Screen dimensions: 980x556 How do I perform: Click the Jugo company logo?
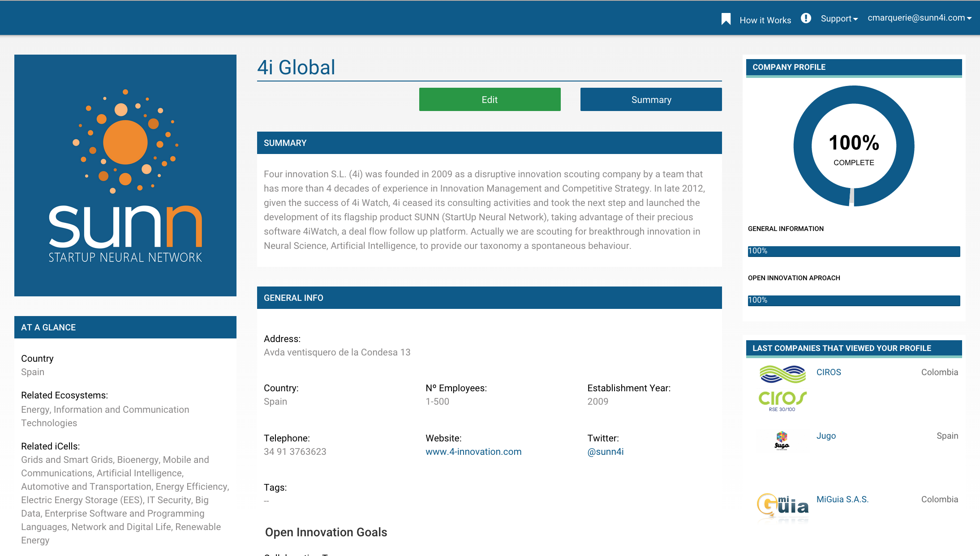782,440
